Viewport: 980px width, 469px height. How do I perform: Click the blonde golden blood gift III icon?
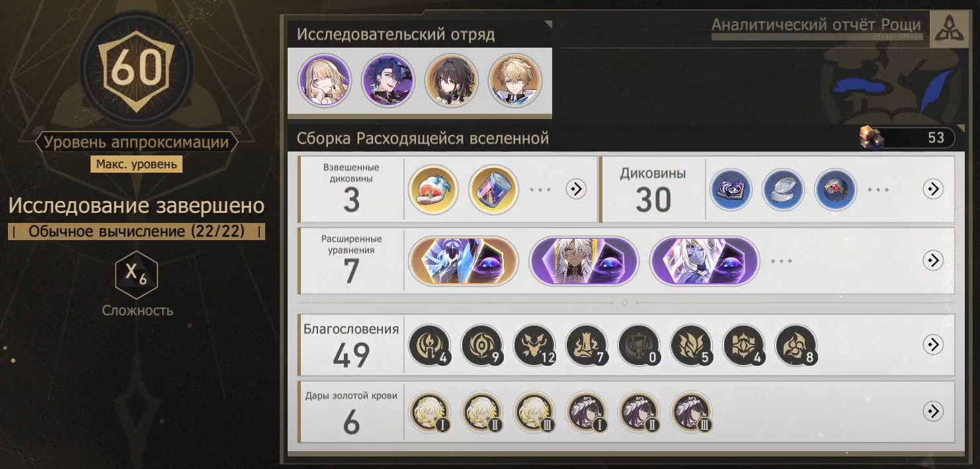point(535,411)
